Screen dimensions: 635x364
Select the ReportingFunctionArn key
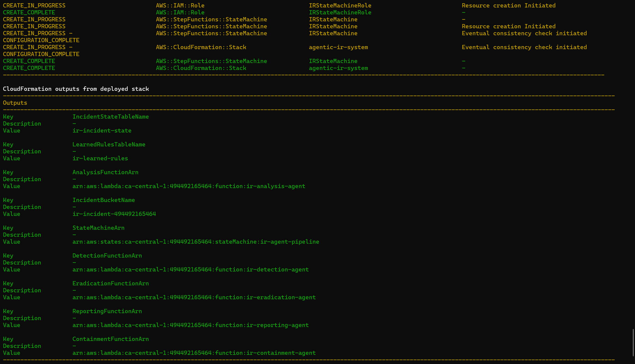107,311
